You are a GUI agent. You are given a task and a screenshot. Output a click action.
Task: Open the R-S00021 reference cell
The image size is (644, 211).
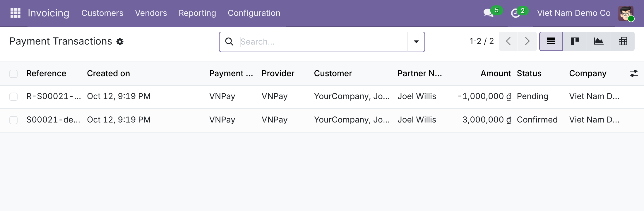(x=54, y=96)
